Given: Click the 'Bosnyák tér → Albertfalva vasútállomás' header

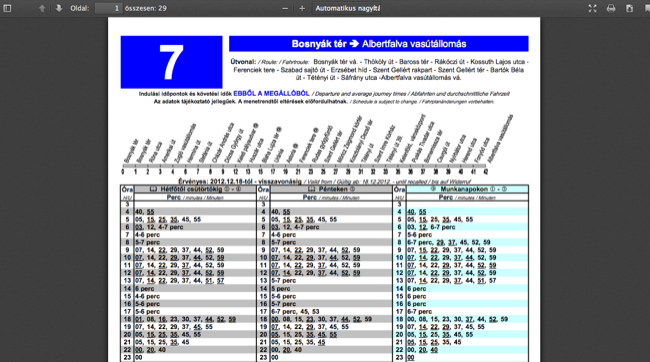Looking at the screenshot, I should 378,44.
